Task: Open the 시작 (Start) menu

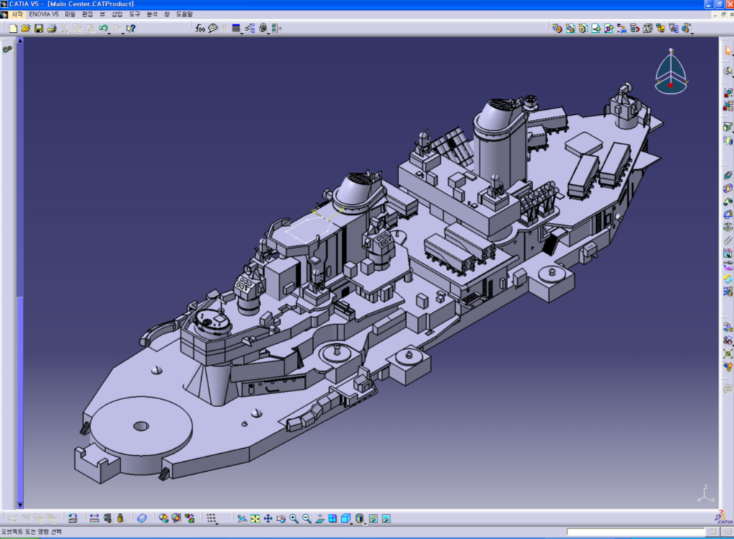Action: (17, 15)
